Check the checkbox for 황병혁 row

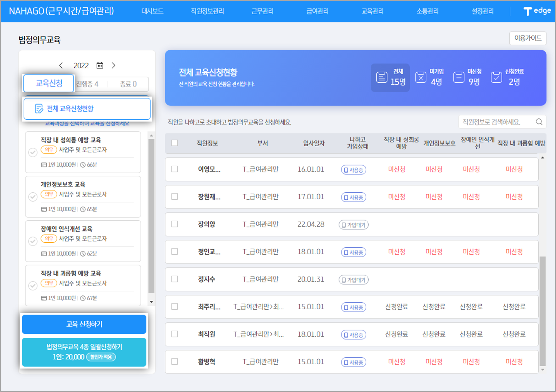click(175, 362)
